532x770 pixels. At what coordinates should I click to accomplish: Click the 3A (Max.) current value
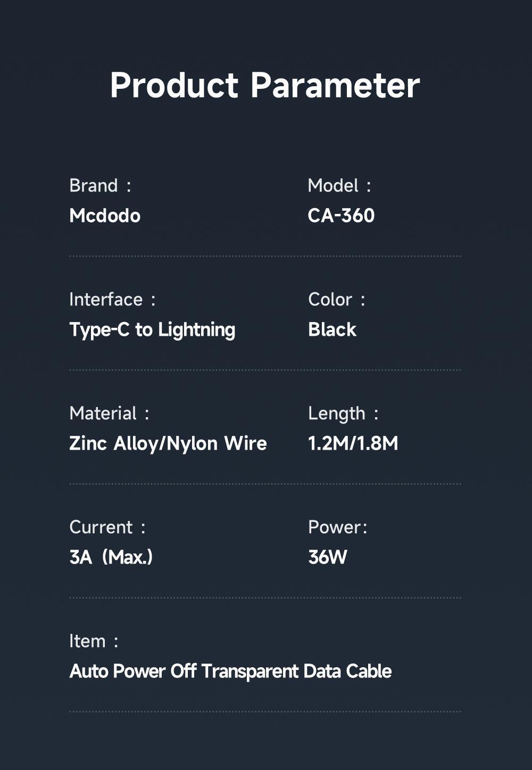coord(111,557)
